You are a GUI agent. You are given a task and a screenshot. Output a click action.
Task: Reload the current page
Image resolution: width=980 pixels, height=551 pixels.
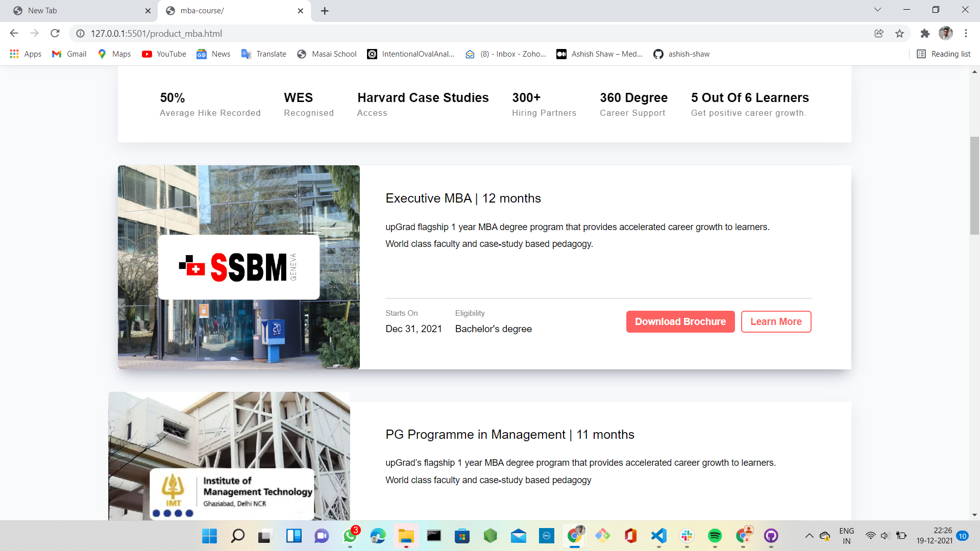(x=55, y=33)
